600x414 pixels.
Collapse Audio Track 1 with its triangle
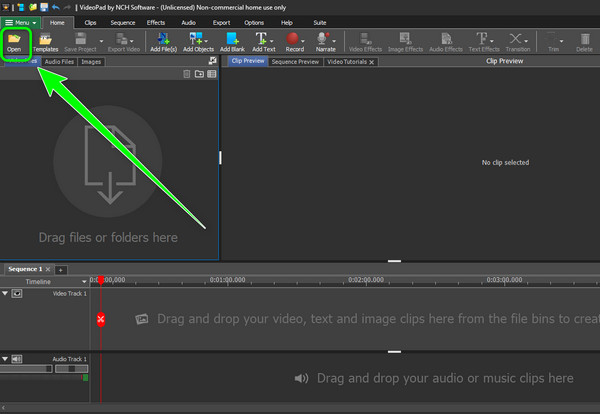point(5,359)
